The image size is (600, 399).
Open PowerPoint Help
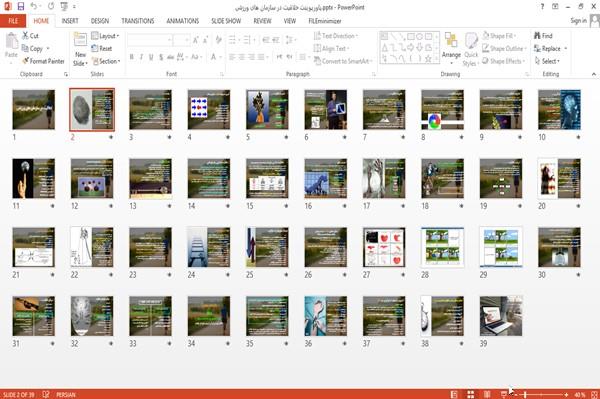[x=542, y=7]
